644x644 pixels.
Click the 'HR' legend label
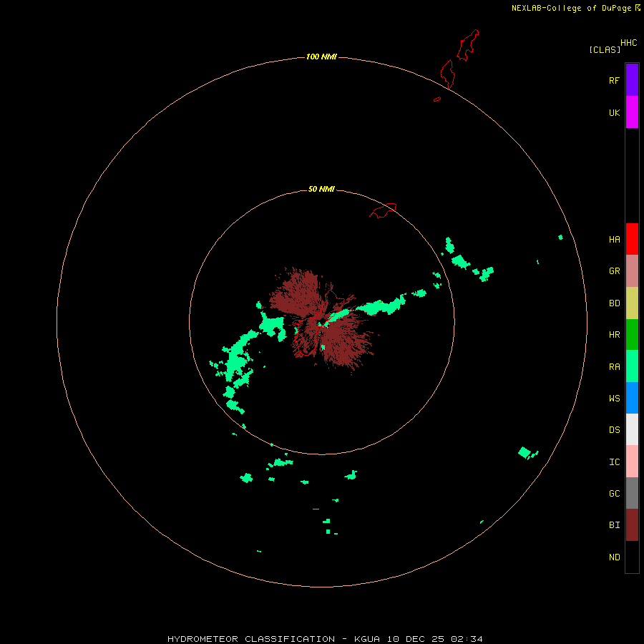614,335
